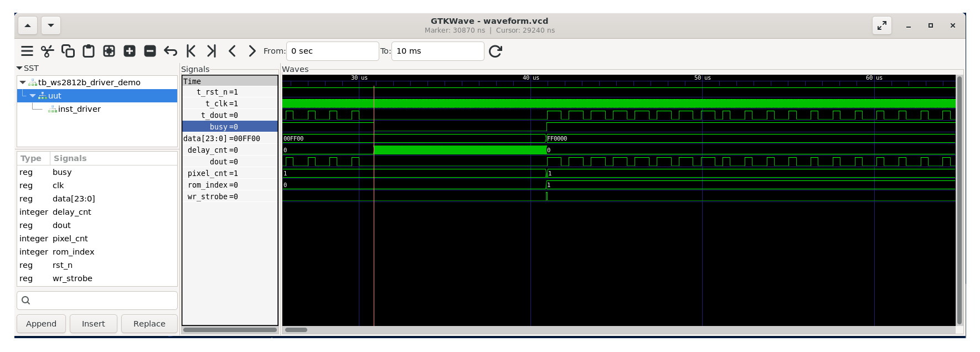Reload the waveform file
The image size is (980, 352).
496,51
